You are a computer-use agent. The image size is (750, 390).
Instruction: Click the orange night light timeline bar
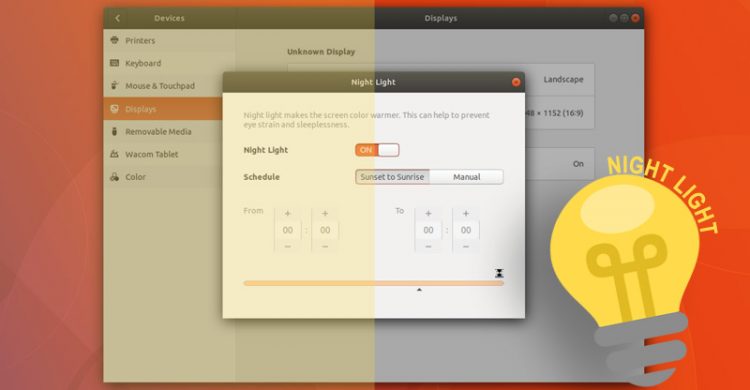point(373,283)
